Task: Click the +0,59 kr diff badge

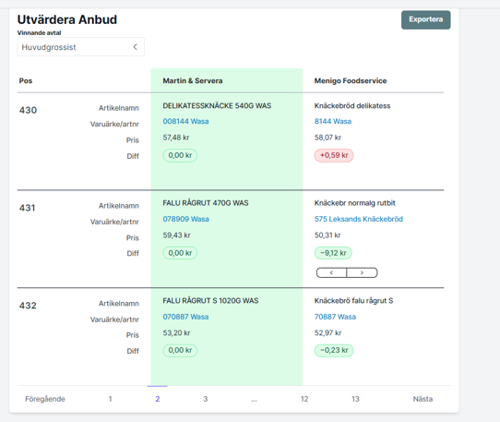Action: [x=334, y=155]
